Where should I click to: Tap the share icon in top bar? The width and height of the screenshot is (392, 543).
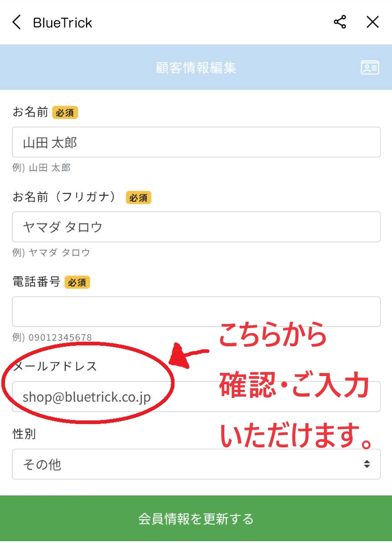(340, 22)
